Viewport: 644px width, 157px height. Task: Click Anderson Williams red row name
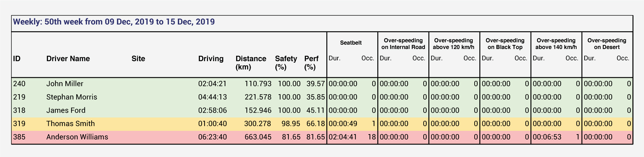click(77, 137)
